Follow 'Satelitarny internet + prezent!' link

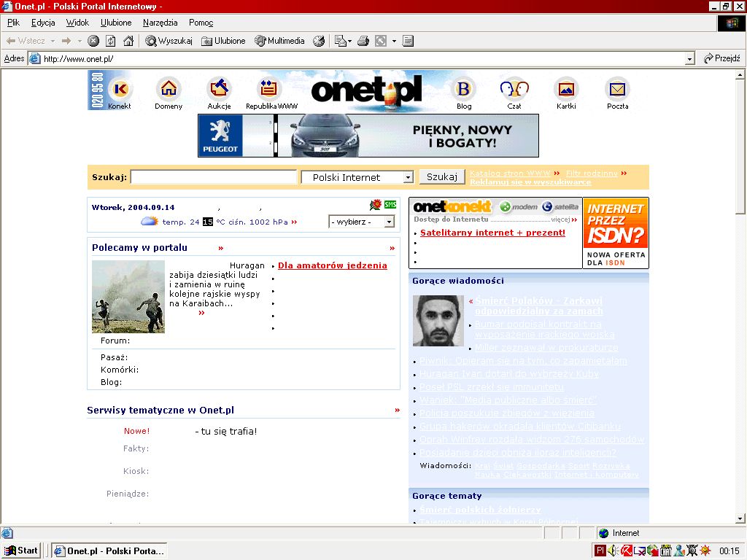point(492,233)
